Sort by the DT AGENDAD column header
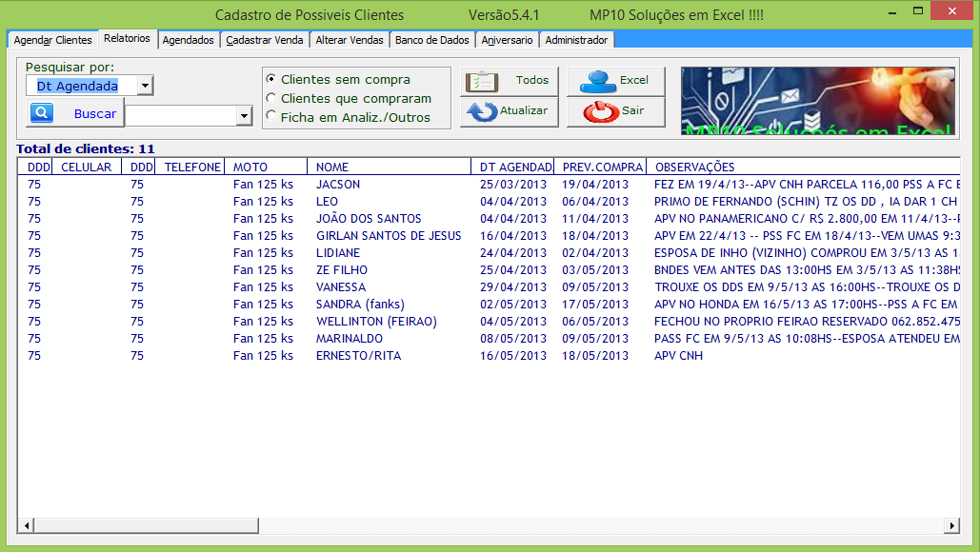 pos(513,167)
